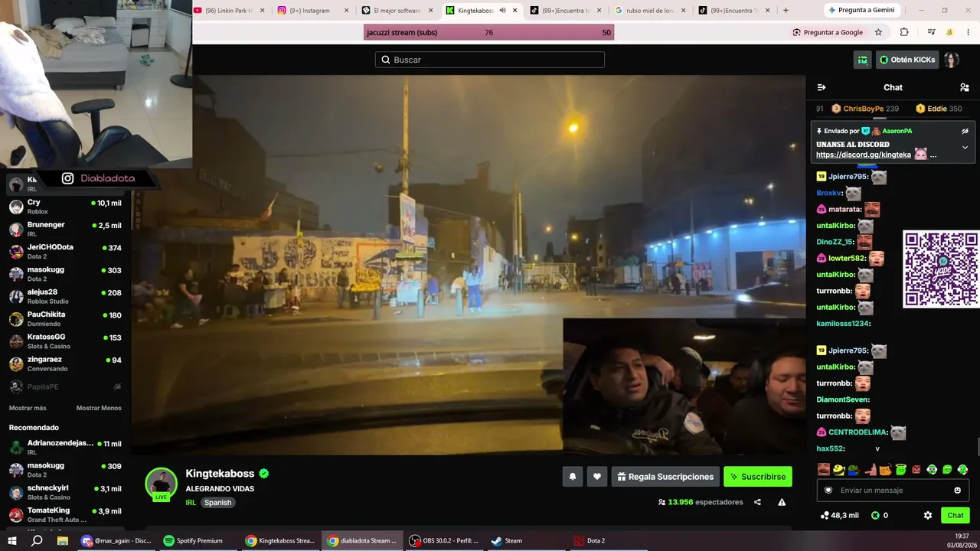Click the Yape QR code overlay
Screen dimensions: 980x551
pyautogui.click(x=941, y=269)
